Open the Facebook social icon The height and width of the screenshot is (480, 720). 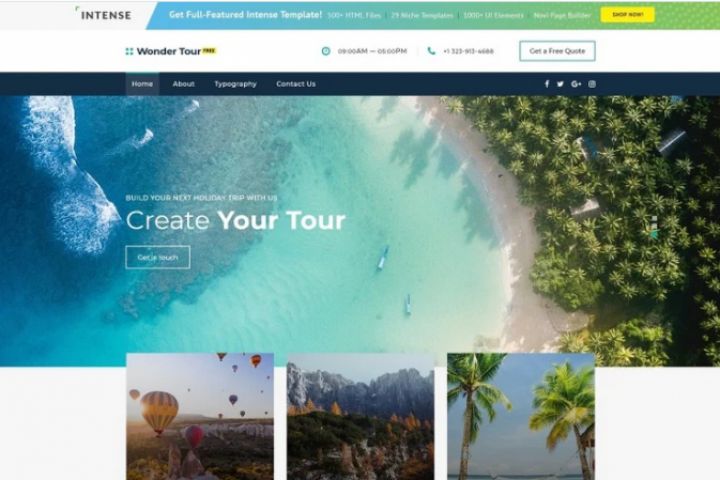546,84
